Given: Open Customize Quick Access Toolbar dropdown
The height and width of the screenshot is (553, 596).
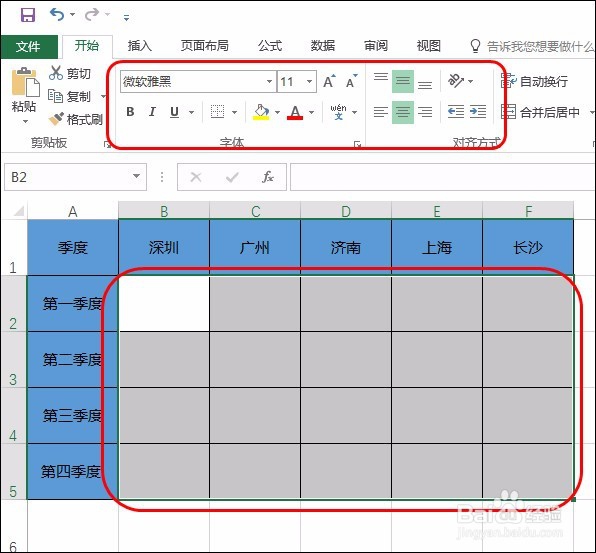Looking at the screenshot, I should (126, 17).
